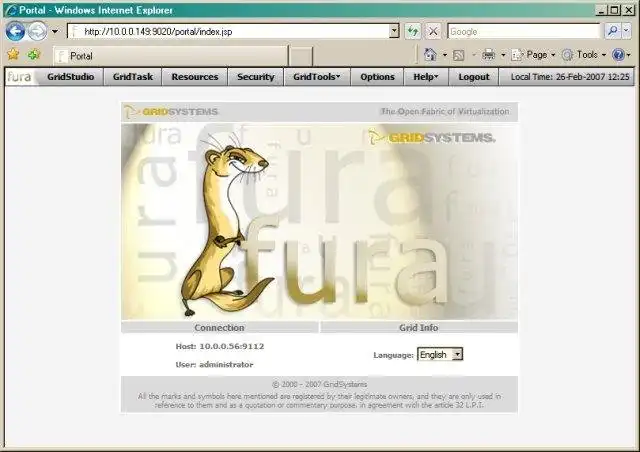Viewport: 640px width, 452px height.
Task: Click the Refresh page icon
Action: (x=413, y=31)
